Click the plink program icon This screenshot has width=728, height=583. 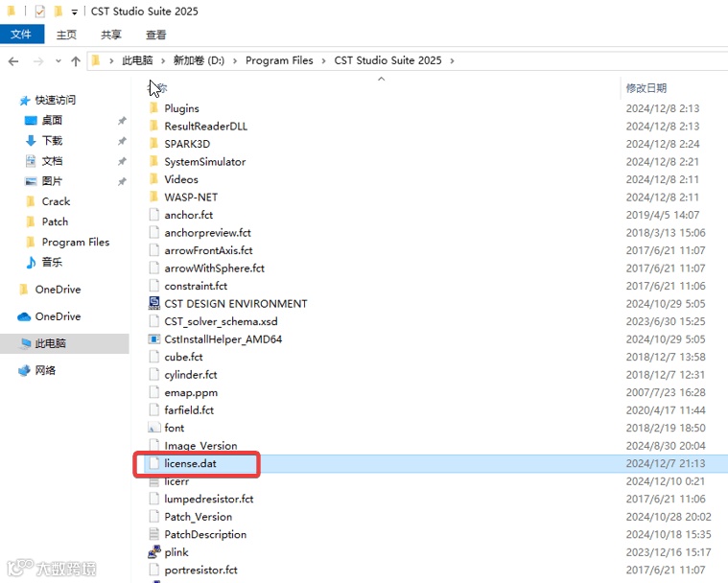154,552
